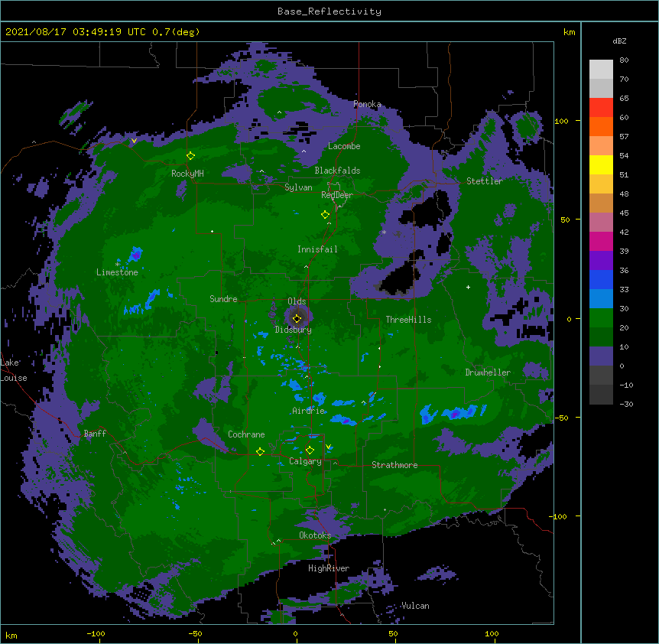Select the Innisfail label

click(x=317, y=249)
